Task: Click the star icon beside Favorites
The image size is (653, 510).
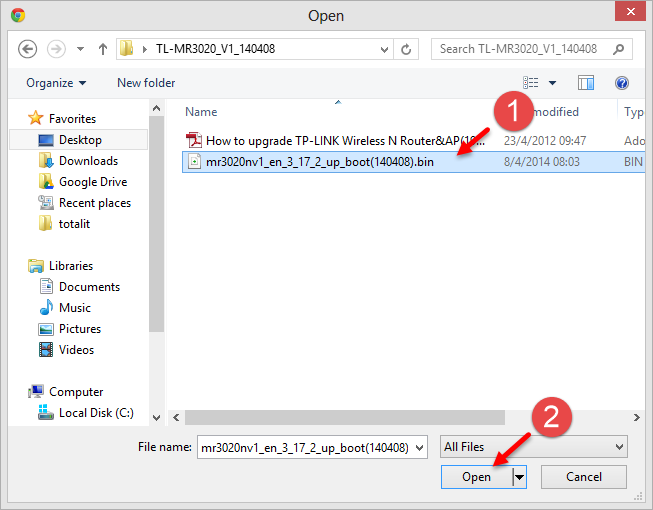Action: point(35,118)
